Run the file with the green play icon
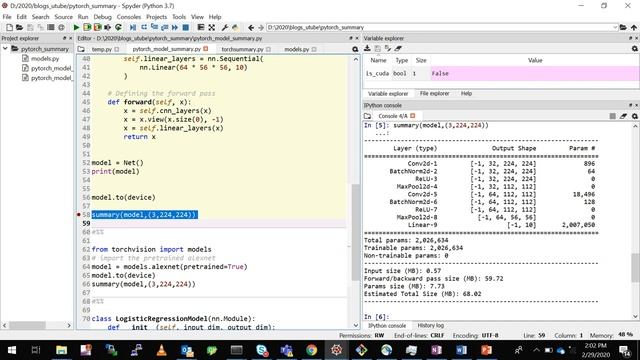640x360 pixels. click(x=76, y=27)
